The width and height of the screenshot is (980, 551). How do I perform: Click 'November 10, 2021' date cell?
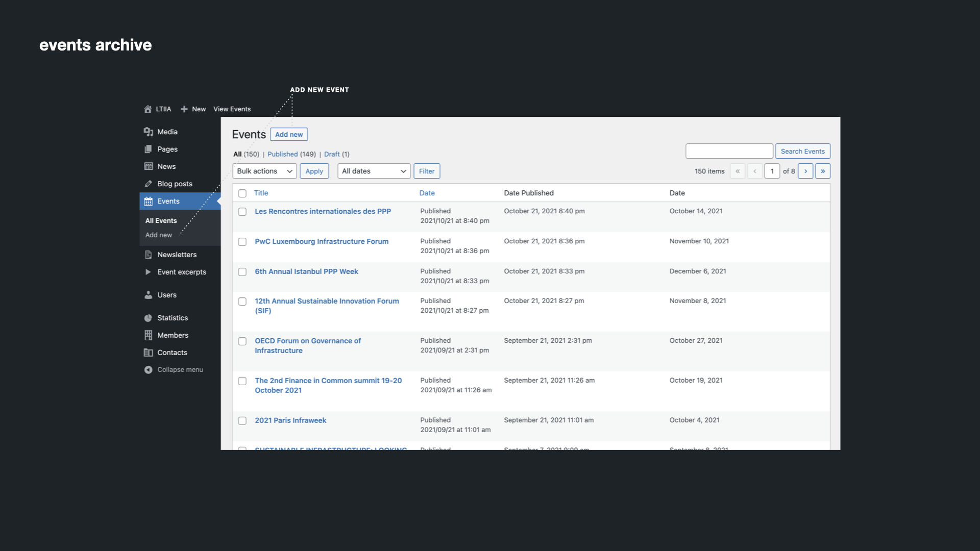click(699, 241)
